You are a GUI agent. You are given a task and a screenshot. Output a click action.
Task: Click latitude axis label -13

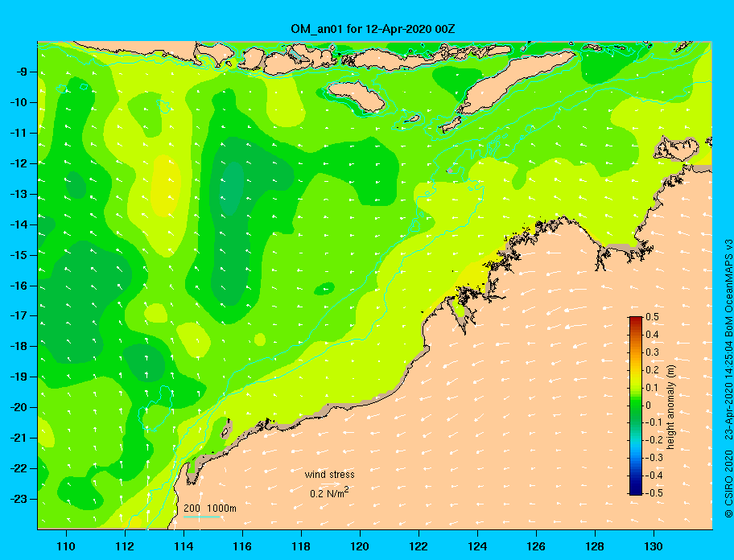point(19,194)
